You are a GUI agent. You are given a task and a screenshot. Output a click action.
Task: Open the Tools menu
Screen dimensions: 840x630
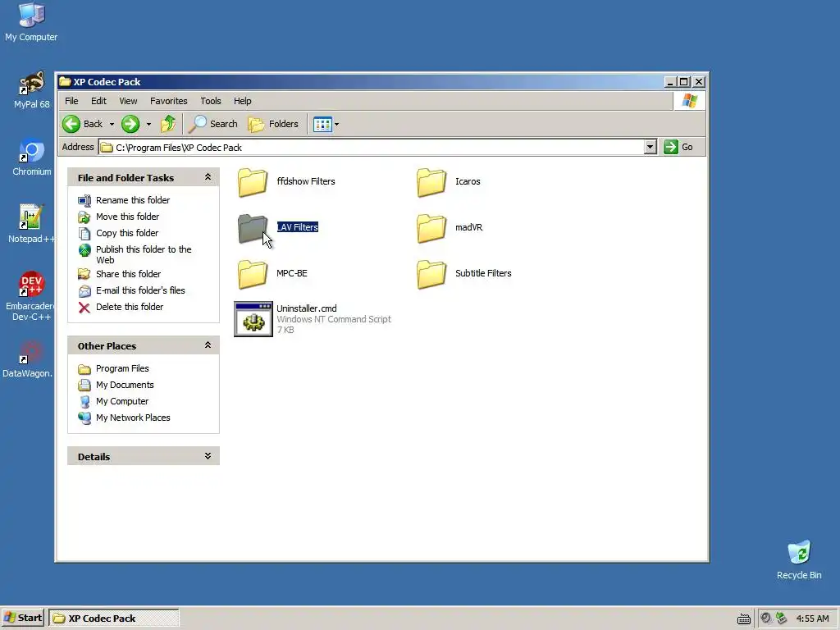pos(211,101)
